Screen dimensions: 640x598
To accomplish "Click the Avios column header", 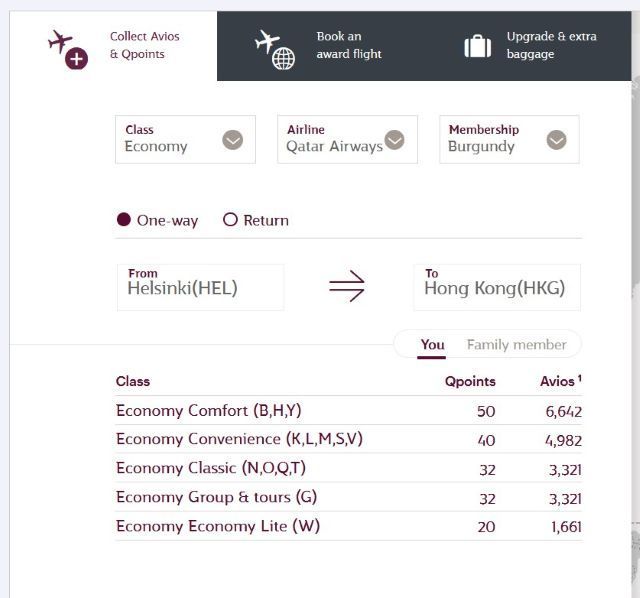I will [x=559, y=381].
